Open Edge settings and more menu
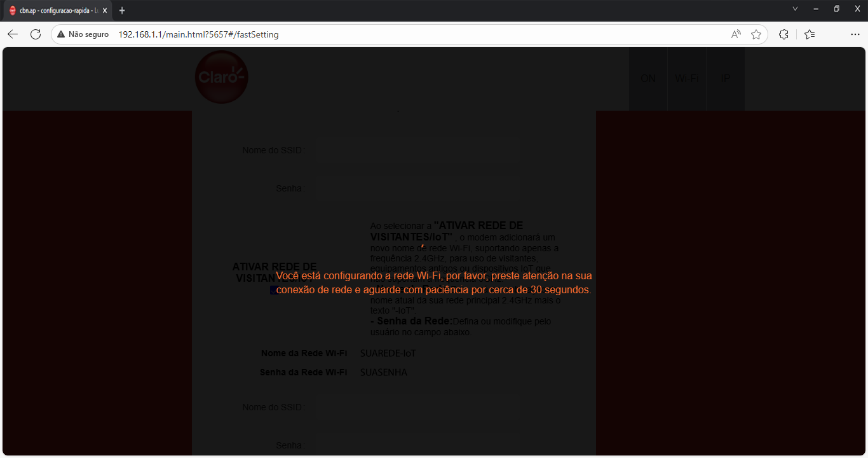868x458 pixels. click(855, 34)
